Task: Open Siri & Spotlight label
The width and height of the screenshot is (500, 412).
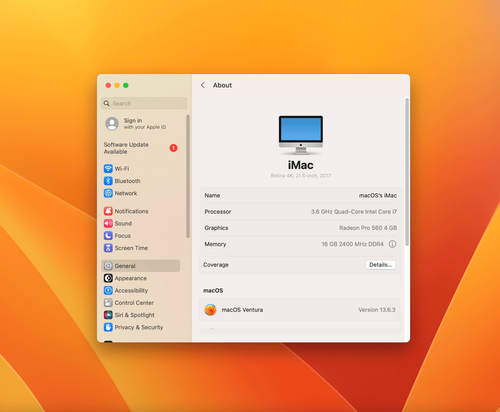Action: [x=134, y=315]
